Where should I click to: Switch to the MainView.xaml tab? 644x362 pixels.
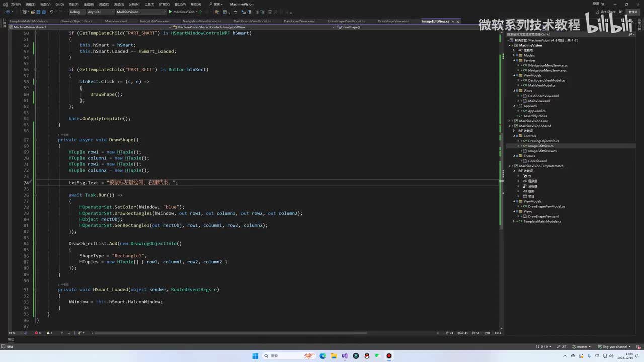(116, 21)
